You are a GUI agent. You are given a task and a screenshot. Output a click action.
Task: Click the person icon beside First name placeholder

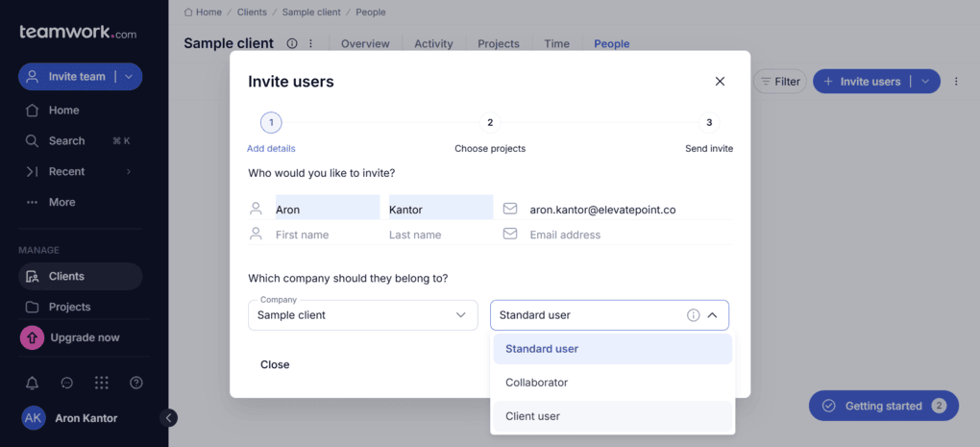(x=255, y=234)
